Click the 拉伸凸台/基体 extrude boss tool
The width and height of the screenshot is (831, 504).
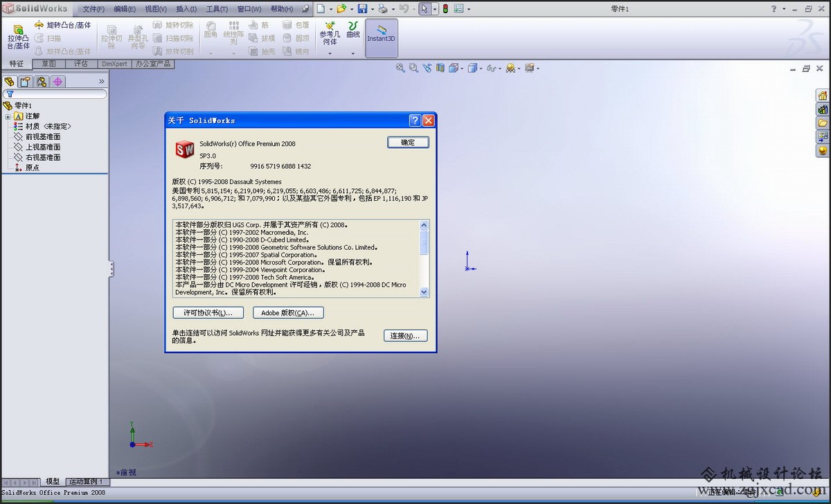[x=18, y=37]
